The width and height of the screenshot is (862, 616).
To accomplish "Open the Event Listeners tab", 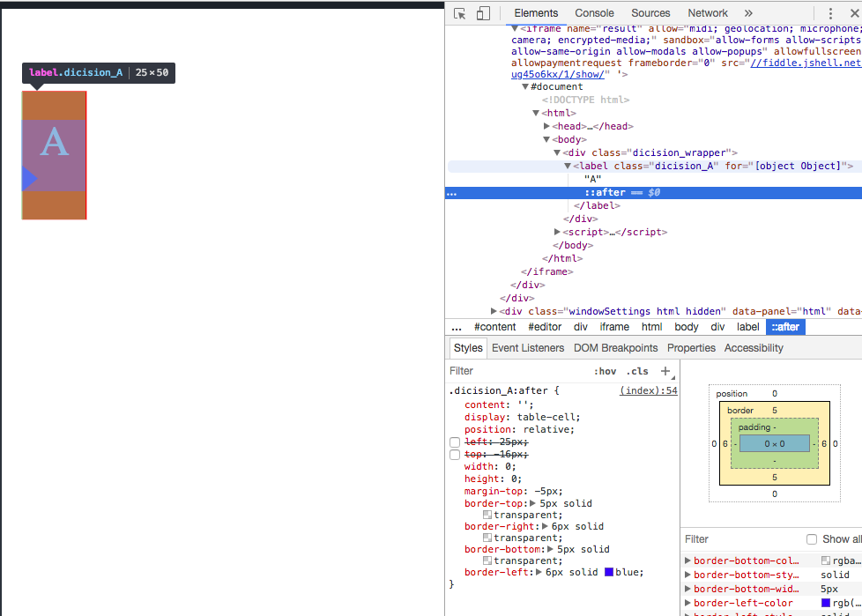I will click(528, 348).
